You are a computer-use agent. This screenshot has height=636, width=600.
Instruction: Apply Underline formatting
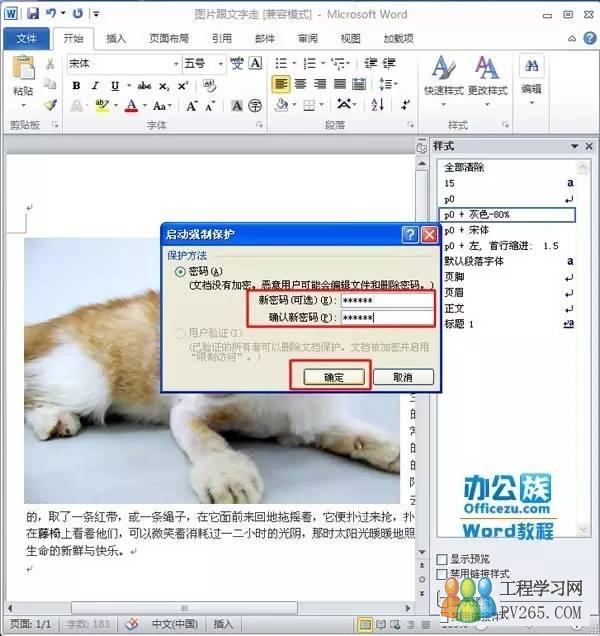[115, 86]
